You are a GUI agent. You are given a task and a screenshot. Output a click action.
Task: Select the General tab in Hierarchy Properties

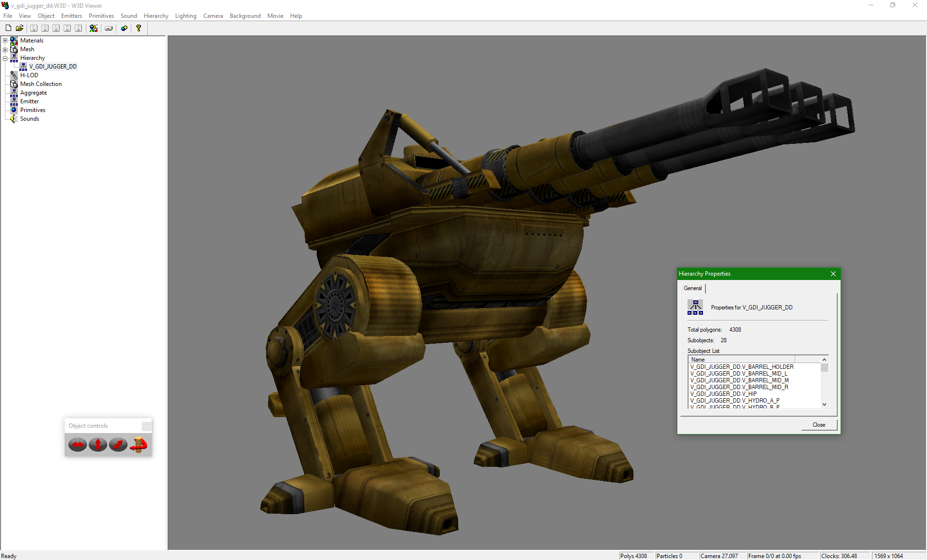click(x=693, y=288)
